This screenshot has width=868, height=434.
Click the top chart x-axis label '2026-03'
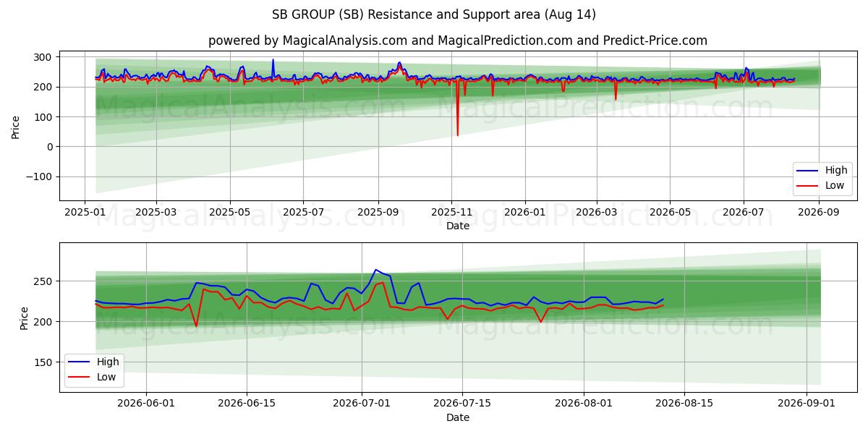(x=596, y=213)
